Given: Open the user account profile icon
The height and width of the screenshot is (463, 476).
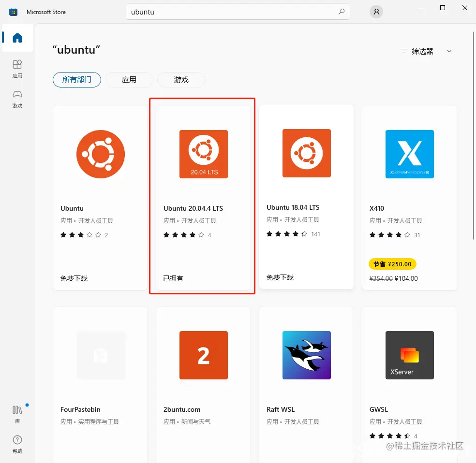Looking at the screenshot, I should [x=376, y=12].
